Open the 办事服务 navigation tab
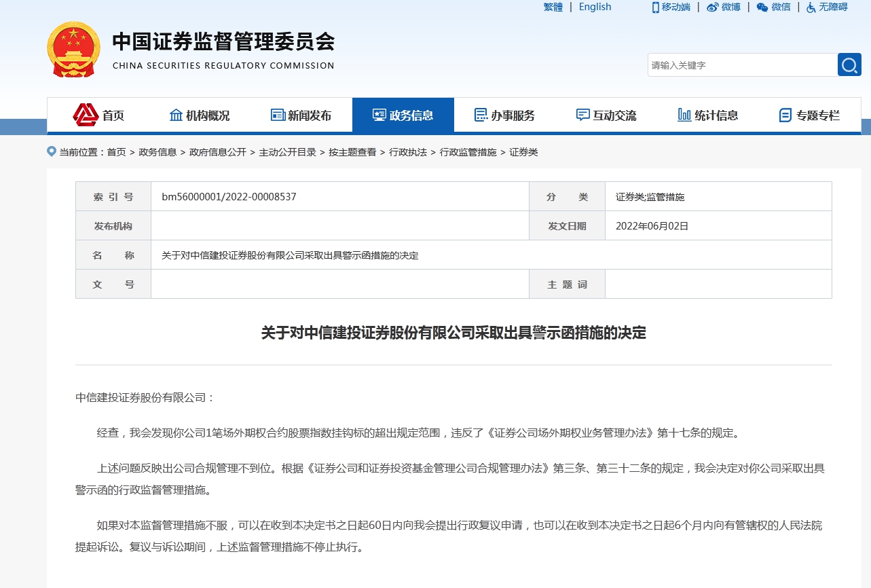The image size is (871, 588). [504, 115]
